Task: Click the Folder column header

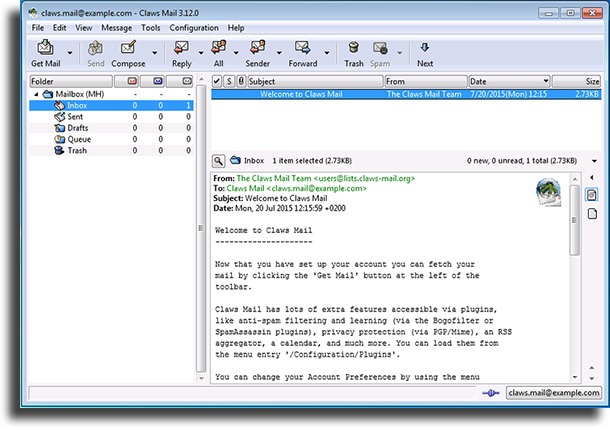Action: tap(71, 81)
